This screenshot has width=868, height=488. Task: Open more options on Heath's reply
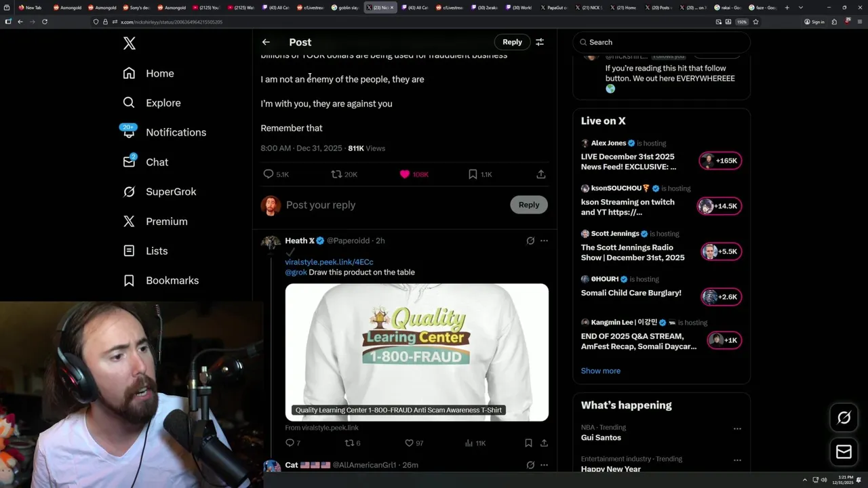pyautogui.click(x=544, y=241)
